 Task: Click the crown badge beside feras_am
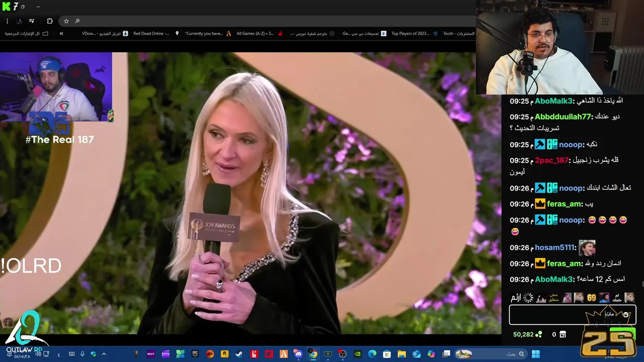tap(540, 204)
